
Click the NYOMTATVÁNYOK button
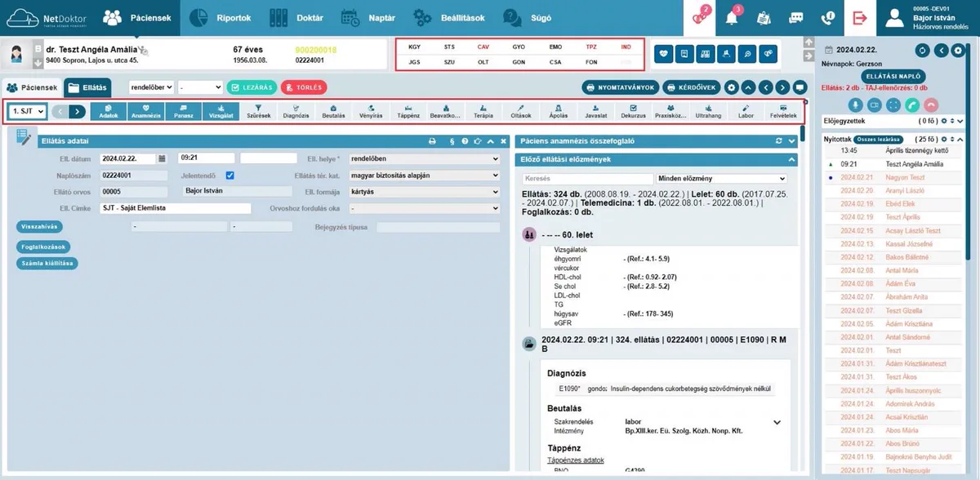pyautogui.click(x=619, y=87)
